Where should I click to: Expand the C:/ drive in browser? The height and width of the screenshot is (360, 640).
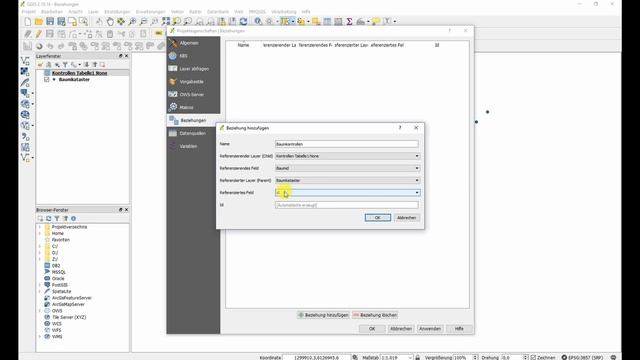click(40, 246)
